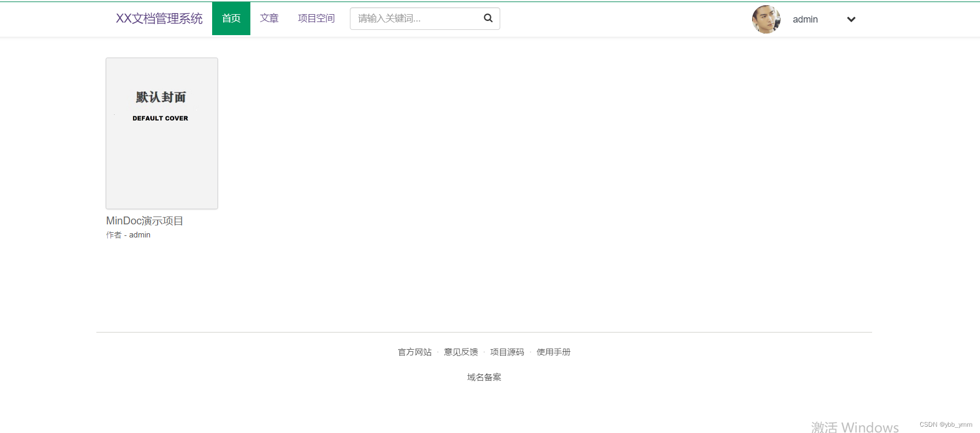
Task: Open the 使用手册 footer link
Action: pos(554,352)
